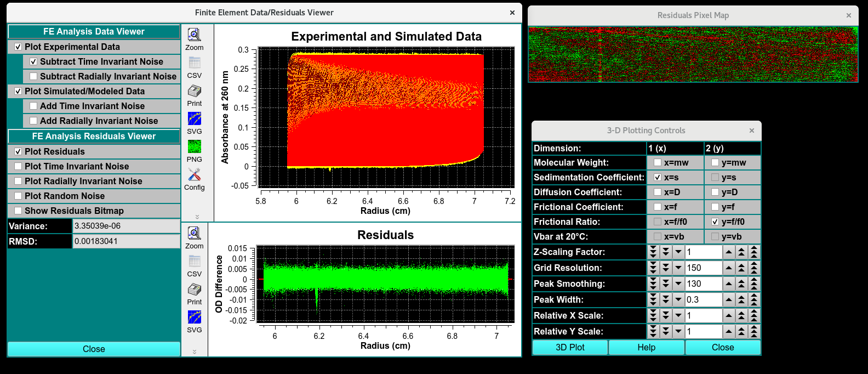Click into the Peak Width value field
Screen dimensions: 868x374
coord(703,300)
